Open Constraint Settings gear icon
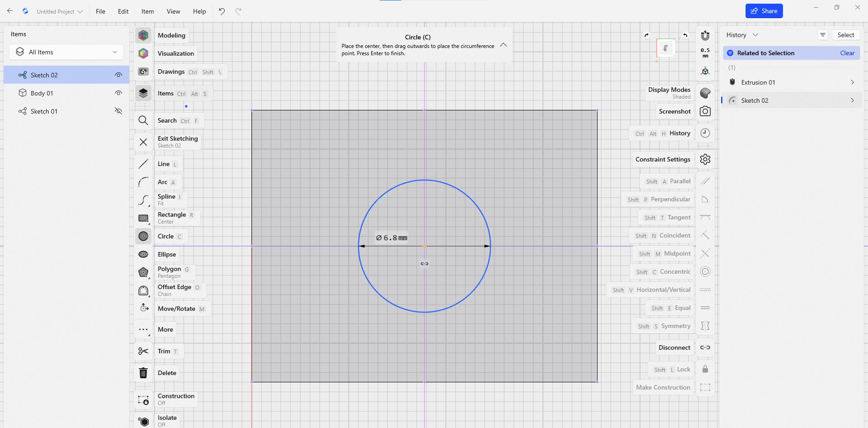The width and height of the screenshot is (868, 428). click(705, 159)
